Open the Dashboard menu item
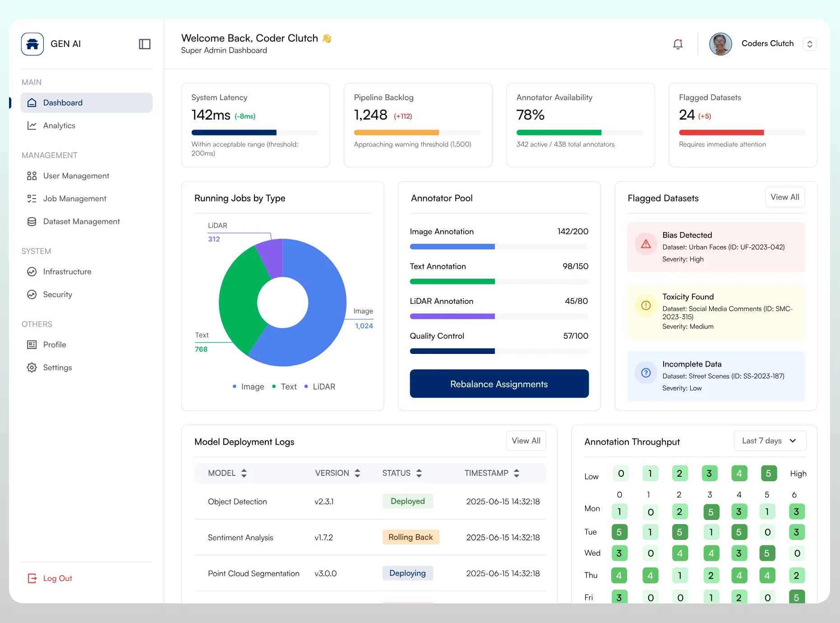Viewport: 840px width, 623px height. (x=87, y=102)
